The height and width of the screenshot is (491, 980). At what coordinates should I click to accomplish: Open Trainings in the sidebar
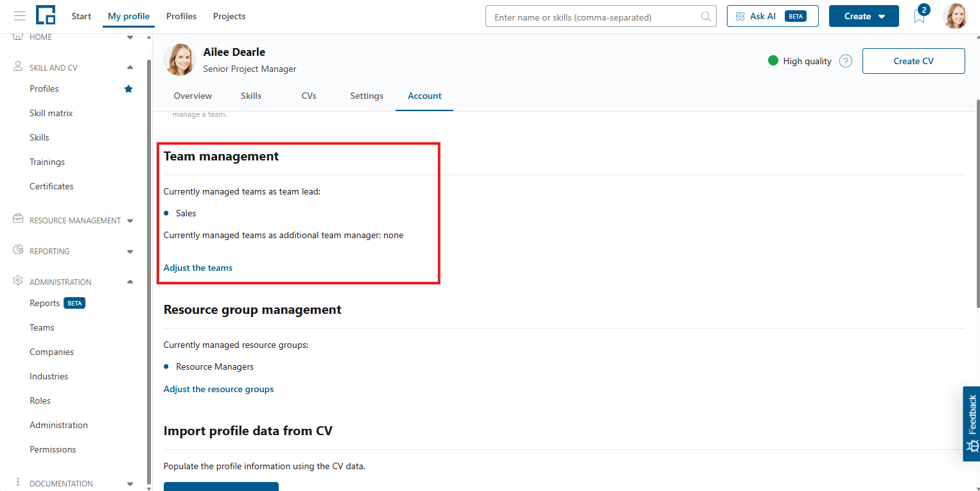[47, 162]
